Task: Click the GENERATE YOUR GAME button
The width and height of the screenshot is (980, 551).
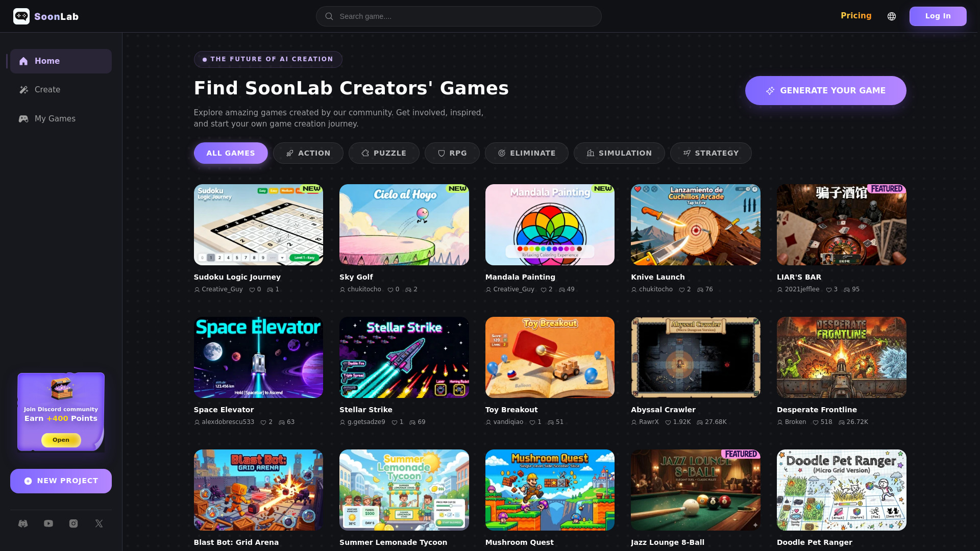Action: [x=825, y=90]
